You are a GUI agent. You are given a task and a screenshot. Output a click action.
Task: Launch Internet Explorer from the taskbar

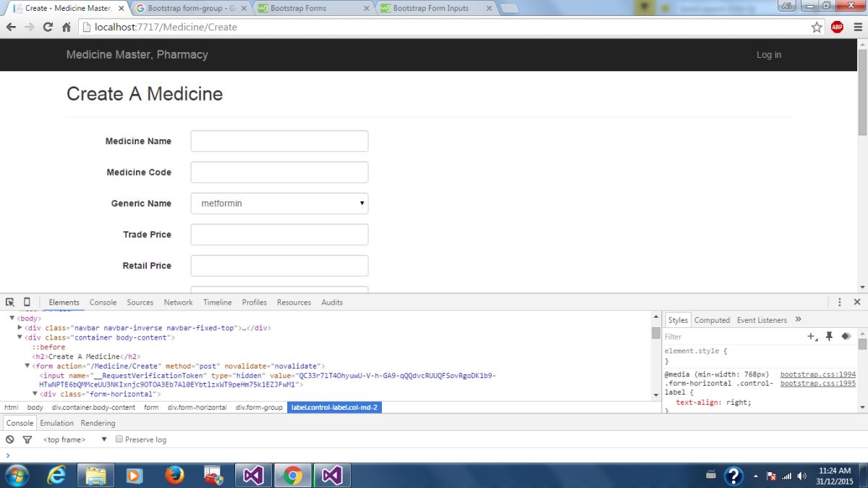click(x=56, y=475)
